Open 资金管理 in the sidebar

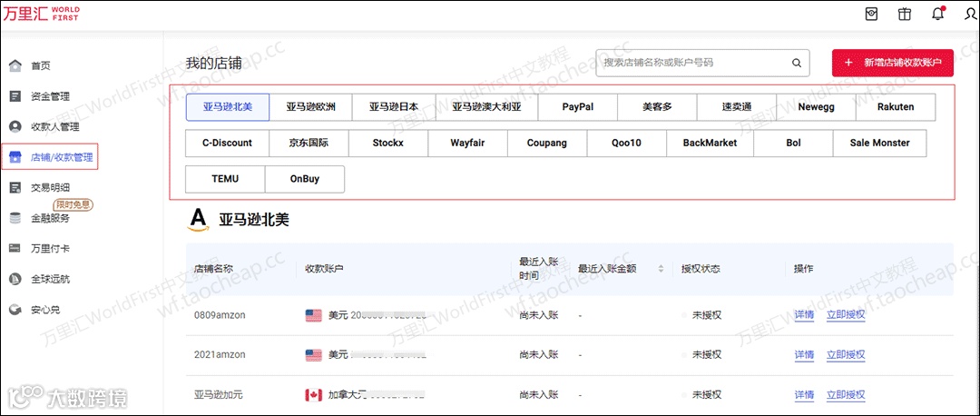[50, 96]
